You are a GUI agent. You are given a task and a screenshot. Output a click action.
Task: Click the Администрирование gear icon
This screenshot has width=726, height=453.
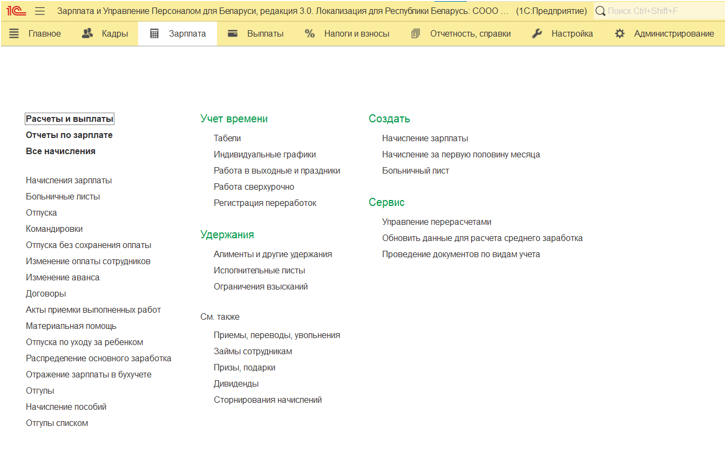coord(620,33)
